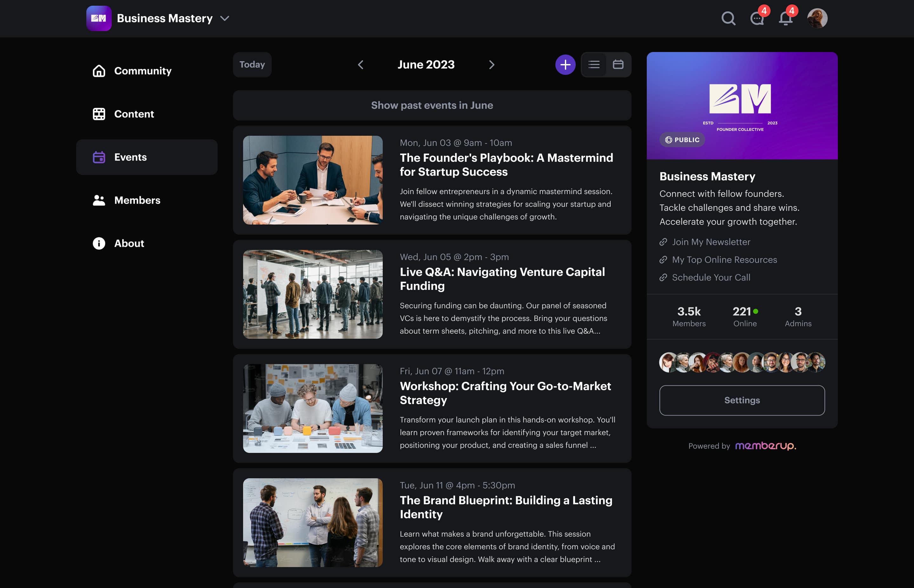Open Founder's Playbook event thumbnail
914x588 pixels.
(x=312, y=180)
